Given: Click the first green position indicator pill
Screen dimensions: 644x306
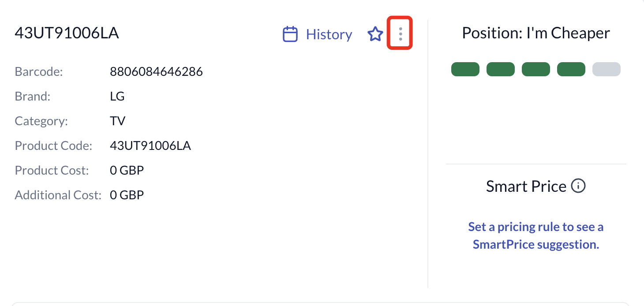Looking at the screenshot, I should pyautogui.click(x=465, y=70).
